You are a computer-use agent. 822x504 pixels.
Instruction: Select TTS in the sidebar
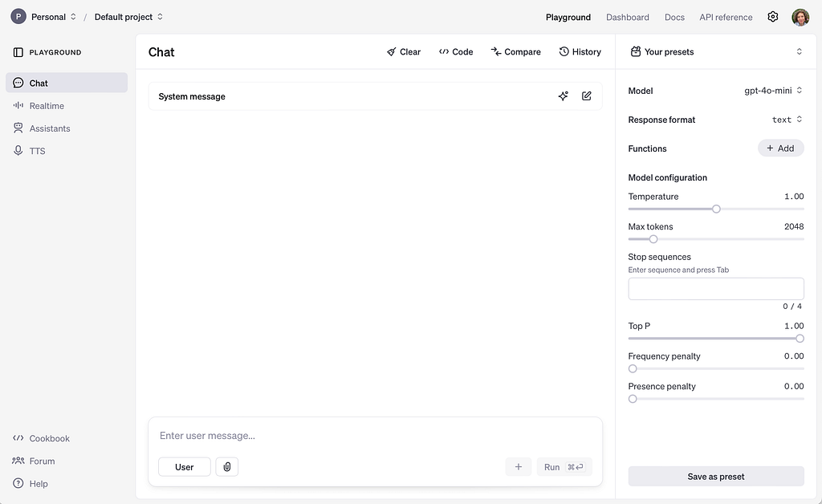[x=67, y=150]
